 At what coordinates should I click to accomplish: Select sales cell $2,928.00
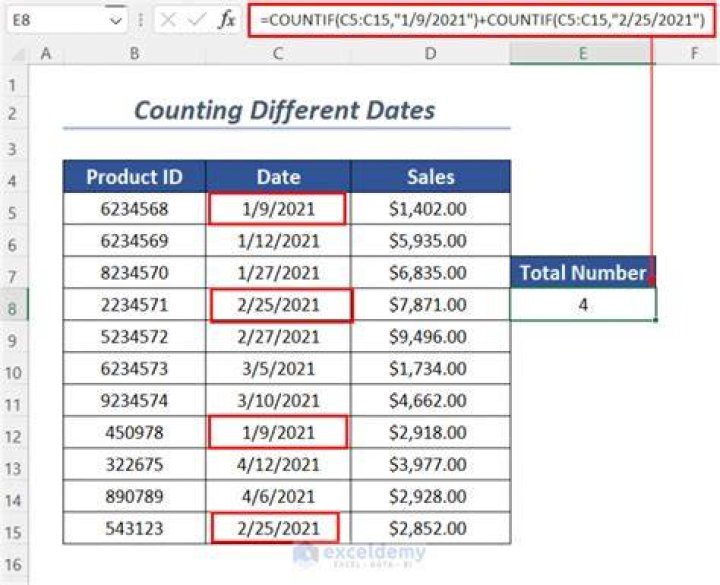(430, 496)
